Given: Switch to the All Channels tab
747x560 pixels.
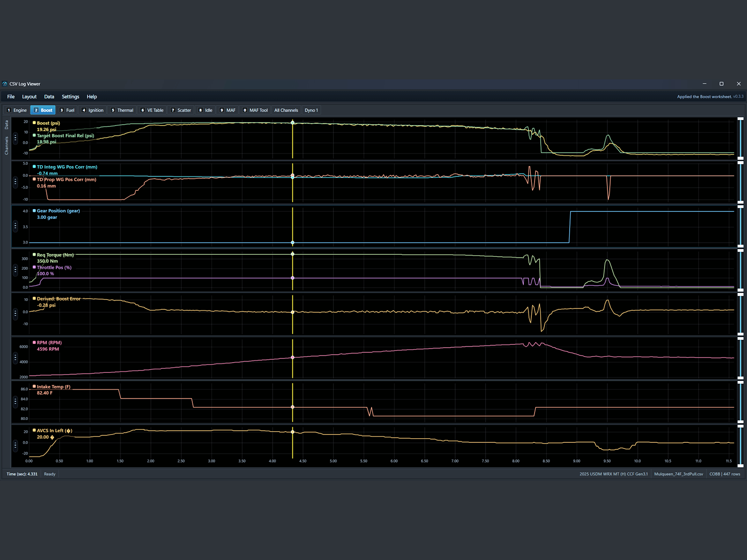Looking at the screenshot, I should click(286, 110).
